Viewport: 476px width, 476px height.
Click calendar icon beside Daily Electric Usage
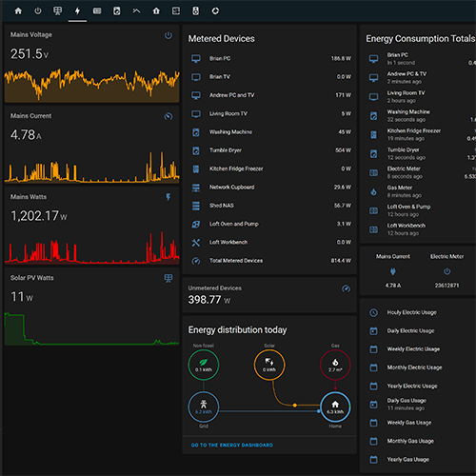[x=374, y=331]
